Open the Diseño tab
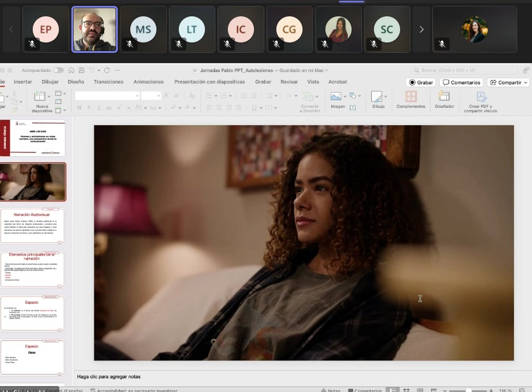Screen dimensions: 532x392 click(76, 82)
